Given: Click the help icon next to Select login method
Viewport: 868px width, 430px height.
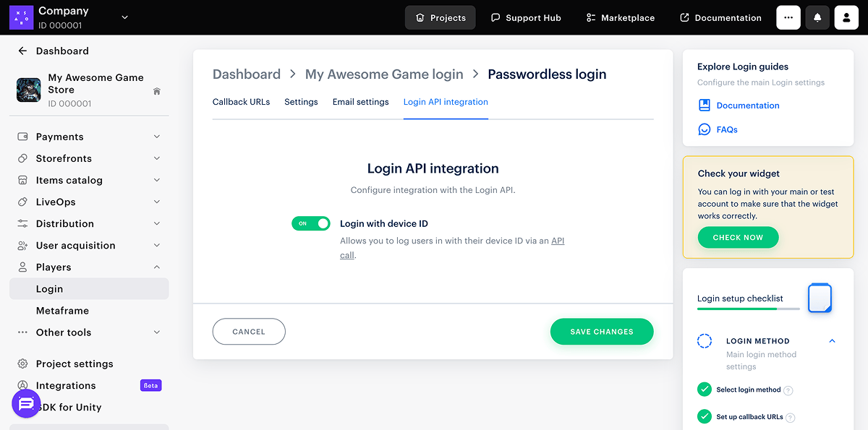Looking at the screenshot, I should pos(788,390).
